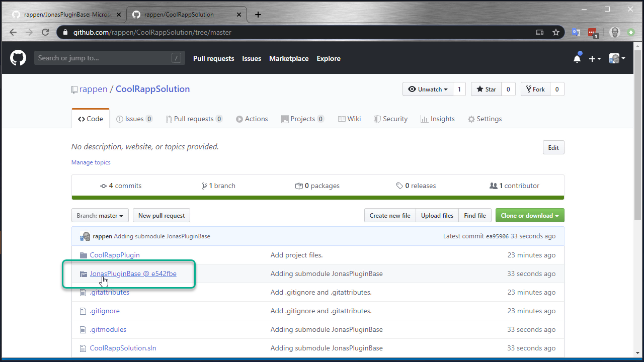This screenshot has width=644, height=362.
Task: Open the Chrome profile avatar
Action: point(614,32)
